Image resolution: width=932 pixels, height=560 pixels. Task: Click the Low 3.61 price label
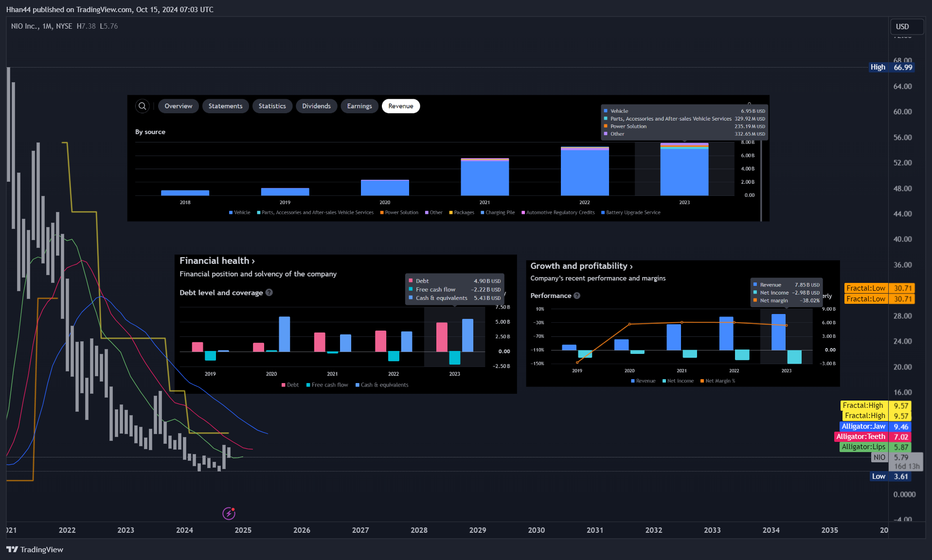point(890,476)
